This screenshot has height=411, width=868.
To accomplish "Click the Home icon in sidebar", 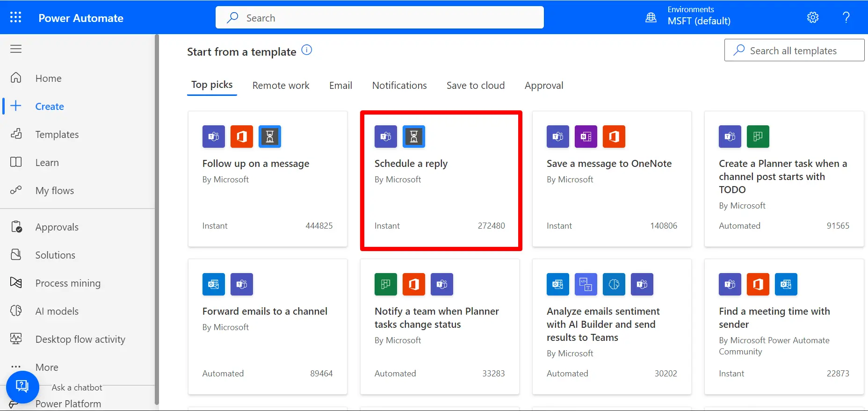I will click(x=16, y=78).
